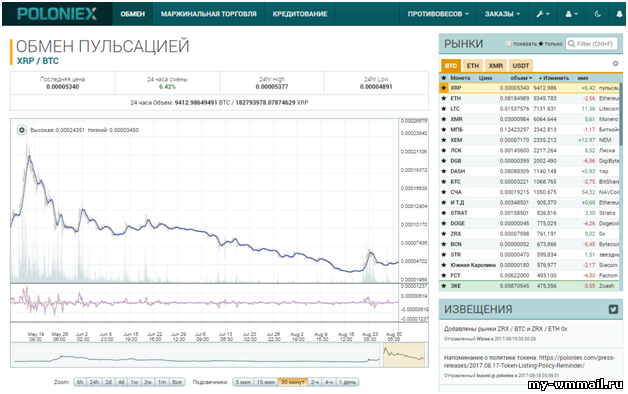This screenshot has height=394, width=628.
Task: Open the token listing policy link
Action: (529, 362)
